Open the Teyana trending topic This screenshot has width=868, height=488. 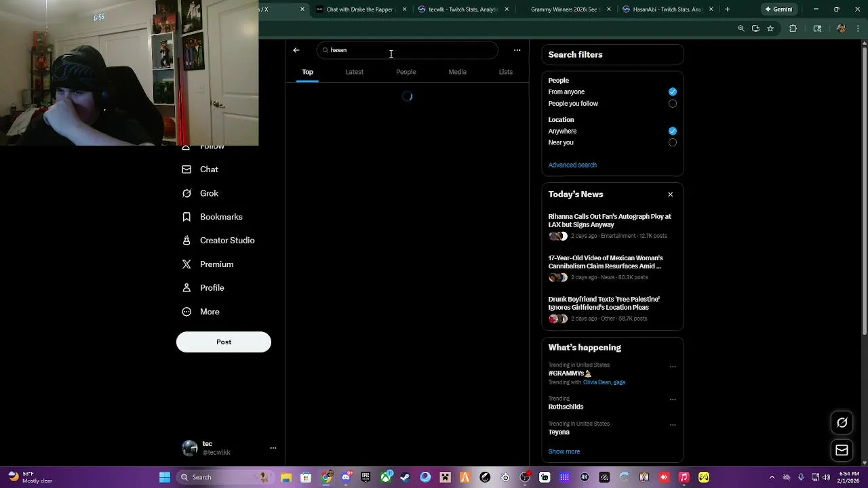click(559, 432)
